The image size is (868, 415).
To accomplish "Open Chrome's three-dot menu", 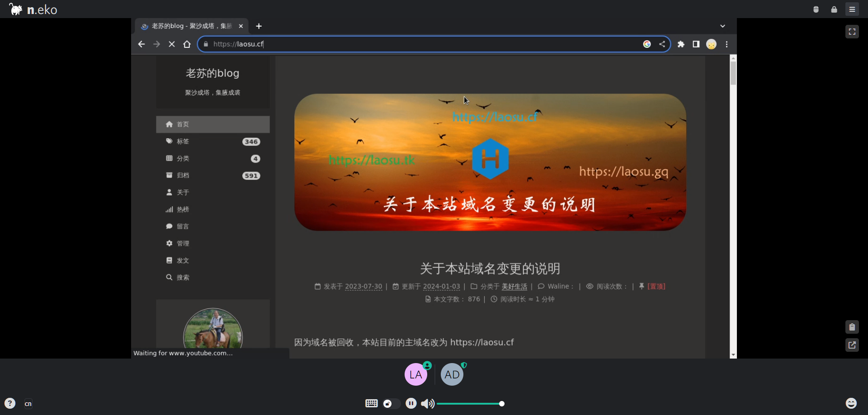I will [726, 44].
